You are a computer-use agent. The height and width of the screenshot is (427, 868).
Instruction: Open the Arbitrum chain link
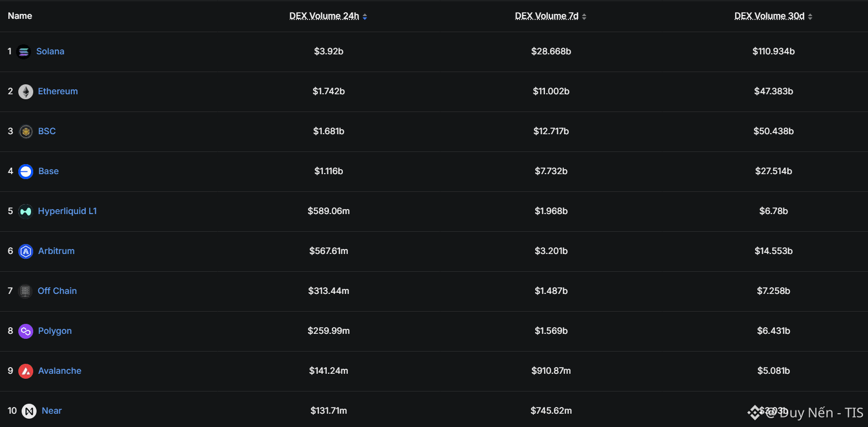(x=56, y=251)
